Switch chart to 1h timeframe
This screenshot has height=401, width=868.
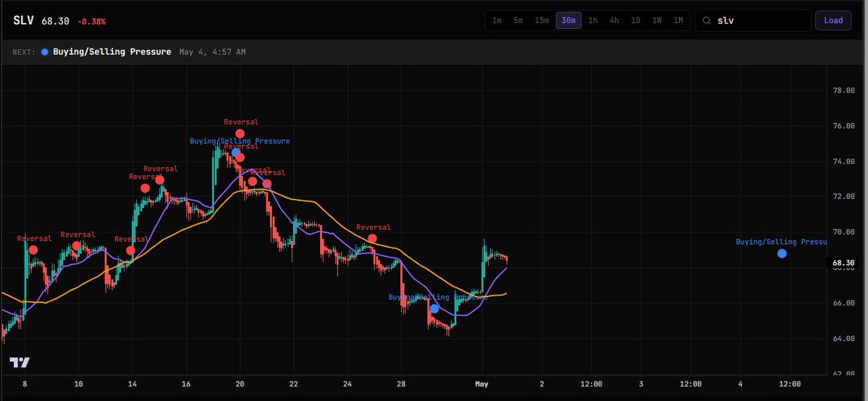(x=593, y=20)
